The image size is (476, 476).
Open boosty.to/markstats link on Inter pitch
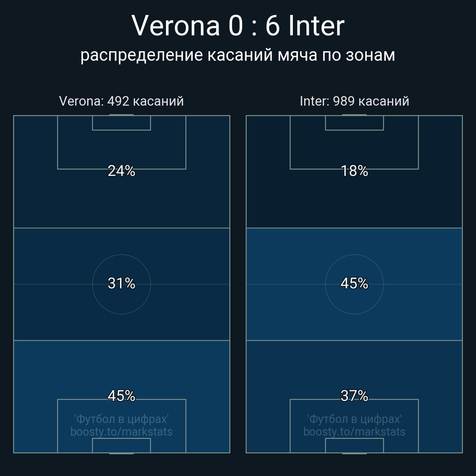tap(355, 432)
